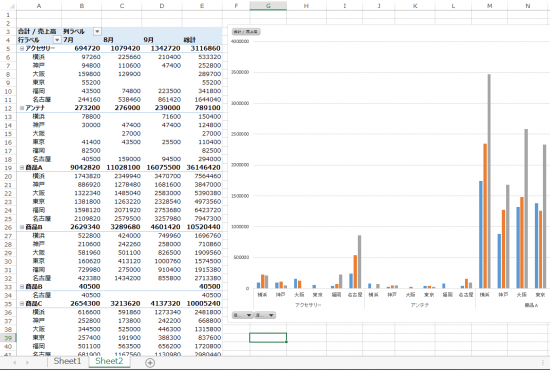550x370 pixels.
Task: Collapse the アクセサリー group
Action: pyautogui.click(x=22, y=48)
